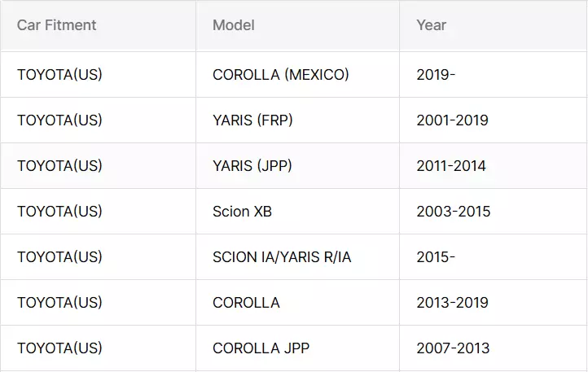Click TOYOTA(US) in the COROLLA JPP row
This screenshot has height=372, width=588.
coord(59,348)
